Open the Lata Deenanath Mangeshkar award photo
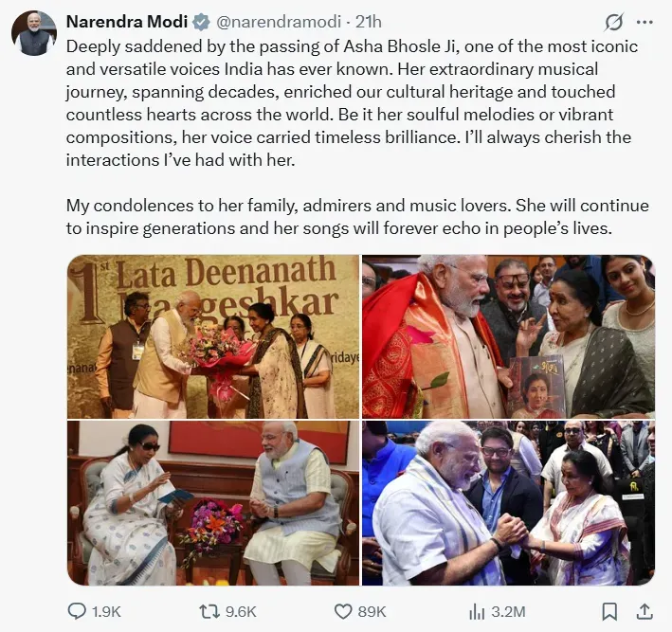Image resolution: width=672 pixels, height=632 pixels. point(213,336)
